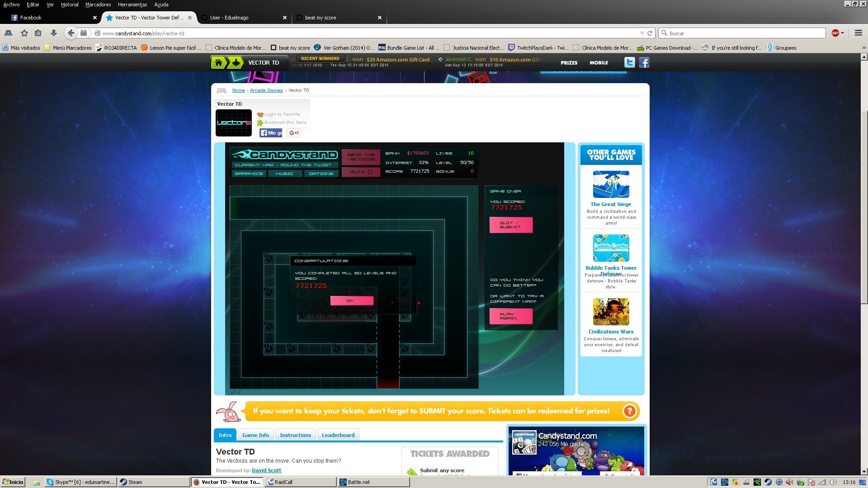Click the in-game Graphics button
Screen dimensions: 868x488
(249, 174)
